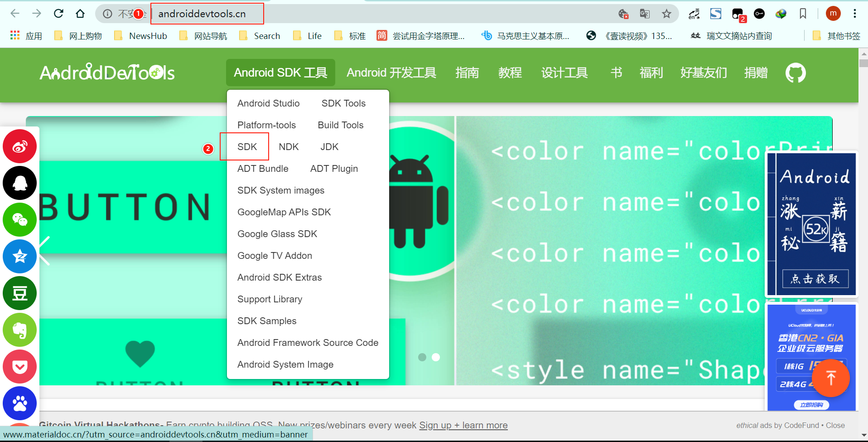Click the browser forward arrow

(x=37, y=14)
